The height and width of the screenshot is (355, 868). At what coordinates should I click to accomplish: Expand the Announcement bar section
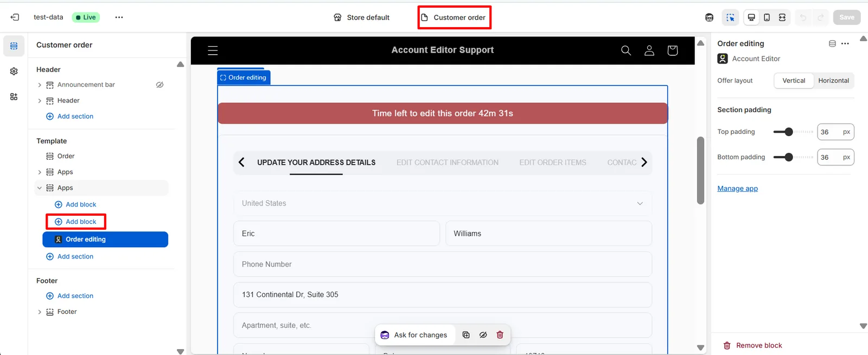(40, 85)
